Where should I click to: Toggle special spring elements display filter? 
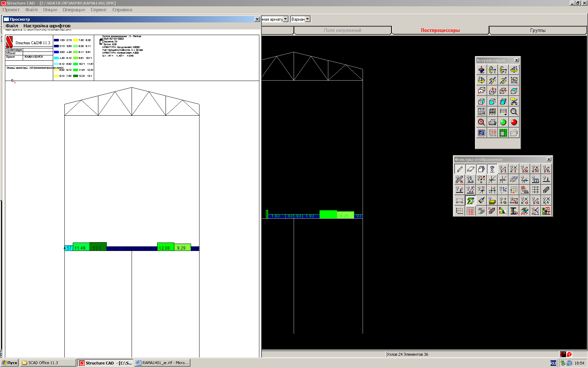click(x=492, y=169)
